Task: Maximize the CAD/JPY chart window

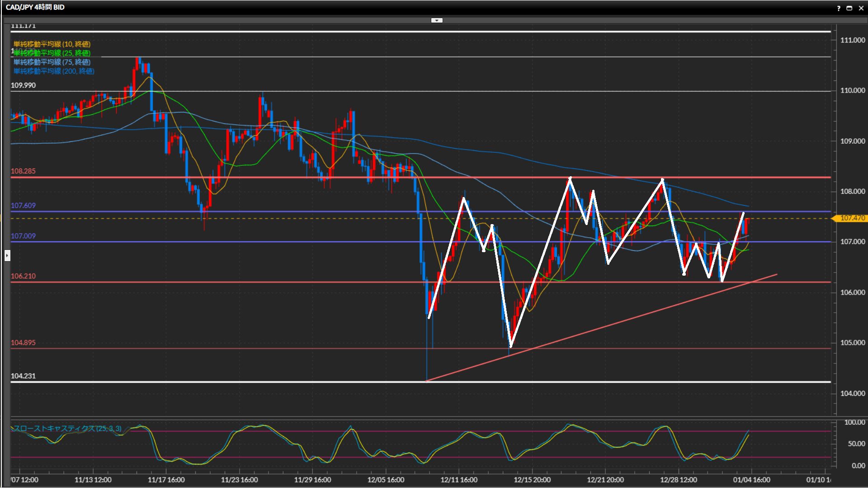Action: click(849, 8)
